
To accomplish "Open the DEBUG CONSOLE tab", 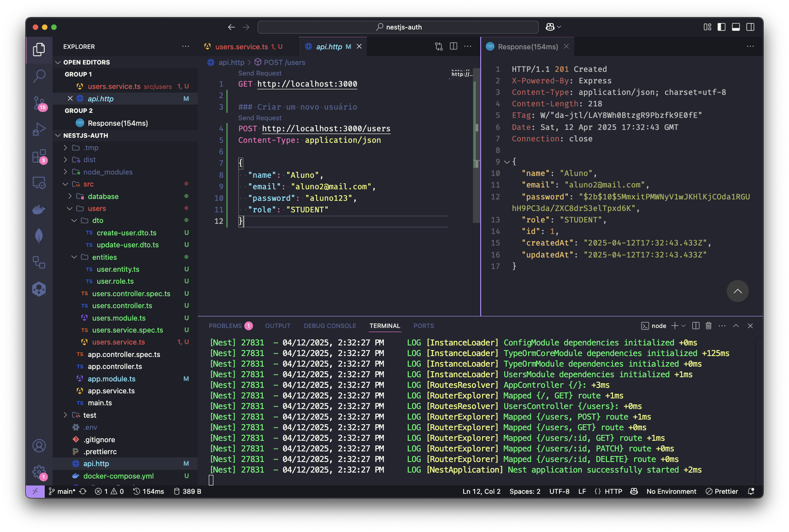I will [x=330, y=326].
